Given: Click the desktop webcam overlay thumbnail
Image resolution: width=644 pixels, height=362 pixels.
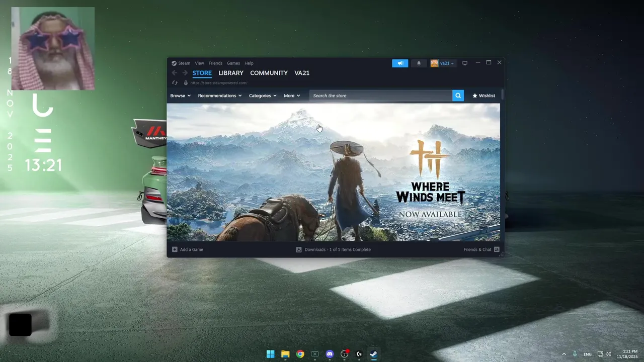Looking at the screenshot, I should [53, 48].
